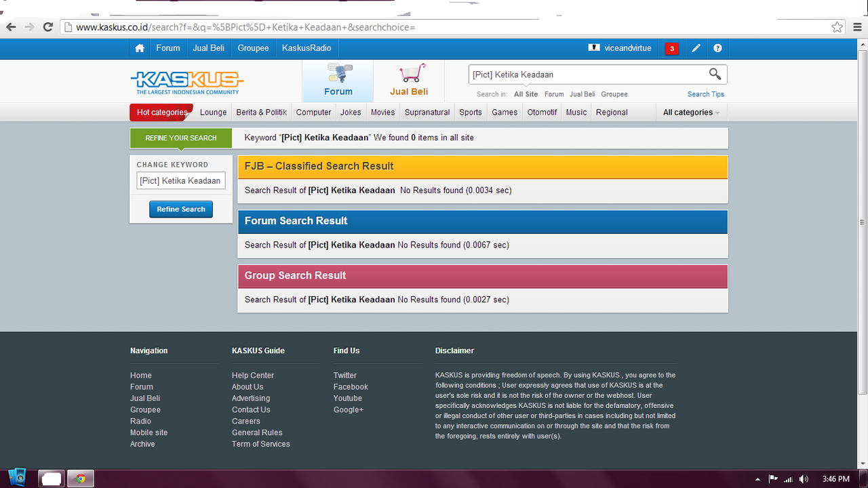Open Help Center footer link
Image resolution: width=868 pixels, height=488 pixels.
(253, 375)
